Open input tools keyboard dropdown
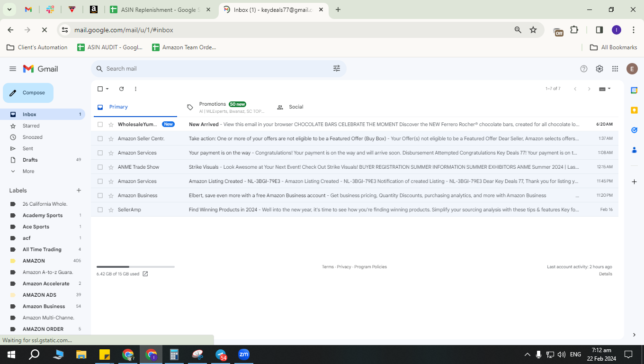644x364 pixels. (605, 89)
